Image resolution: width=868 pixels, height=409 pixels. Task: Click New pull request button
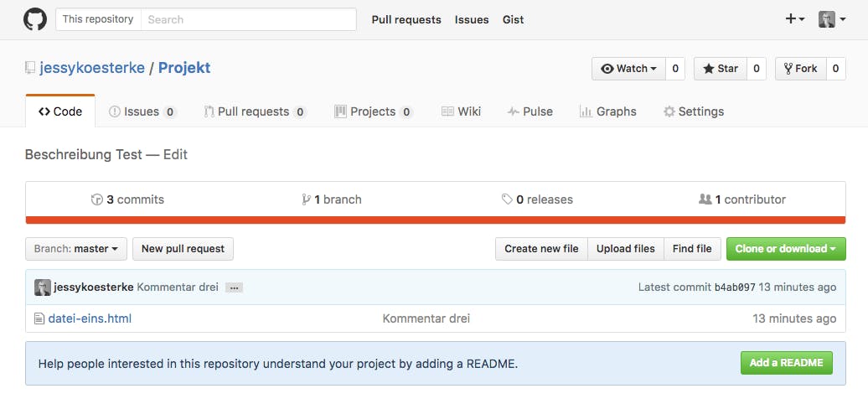pyautogui.click(x=183, y=249)
